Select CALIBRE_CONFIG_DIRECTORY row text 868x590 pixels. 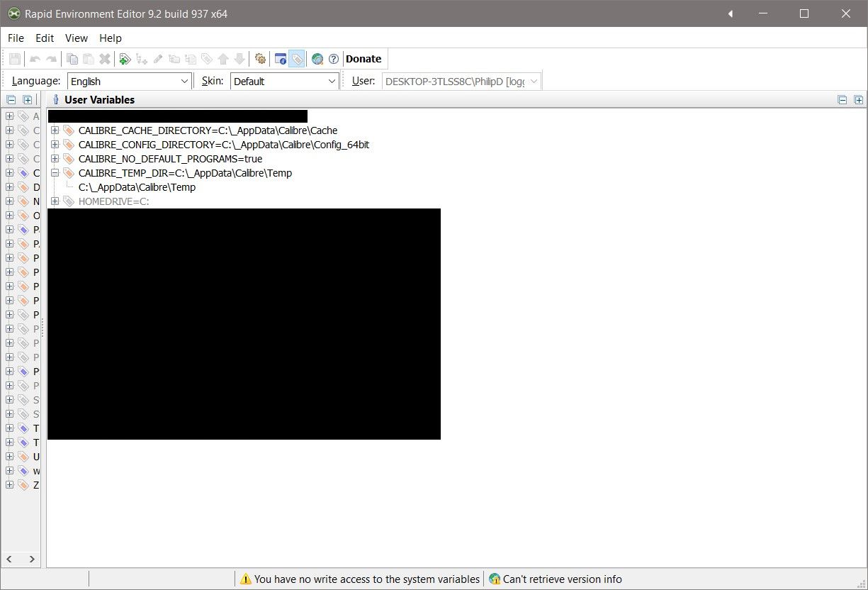tap(224, 145)
